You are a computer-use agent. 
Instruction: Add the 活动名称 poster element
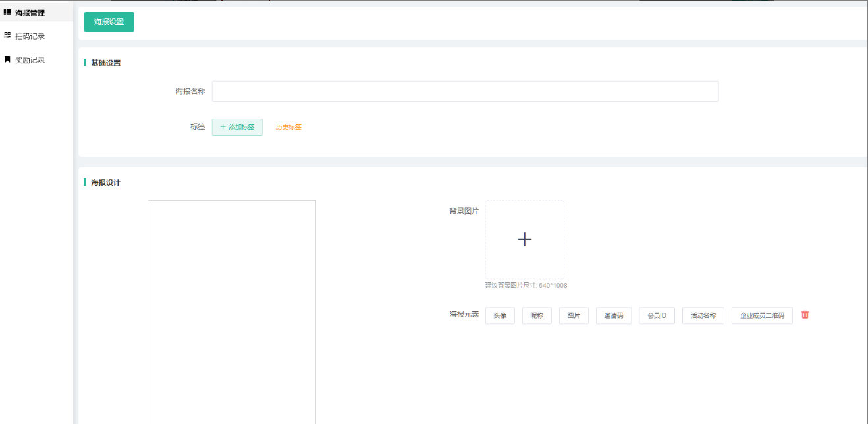click(703, 316)
